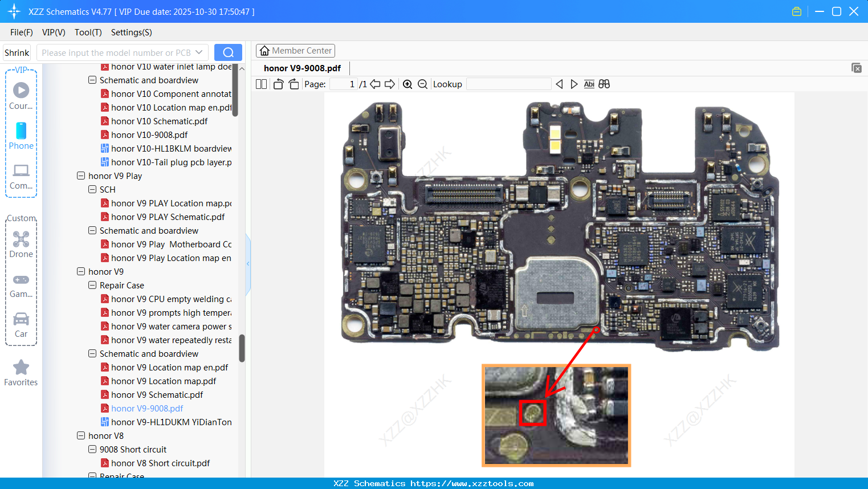Image resolution: width=868 pixels, height=489 pixels.
Task: Open honor V9-HL1DUKM YiDianTong boardview file
Action: click(166, 422)
